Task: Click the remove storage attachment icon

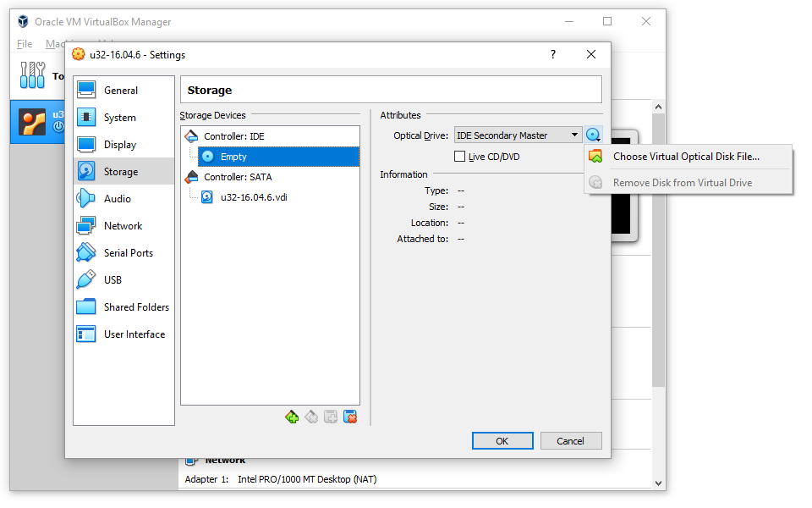Action: point(350,417)
